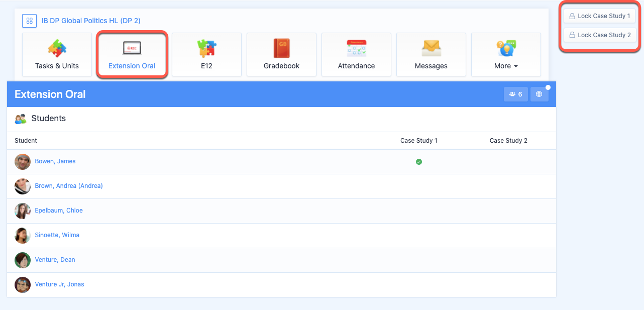This screenshot has width=644, height=310.
Task: Open the class grid icon beside course title
Action: click(30, 21)
